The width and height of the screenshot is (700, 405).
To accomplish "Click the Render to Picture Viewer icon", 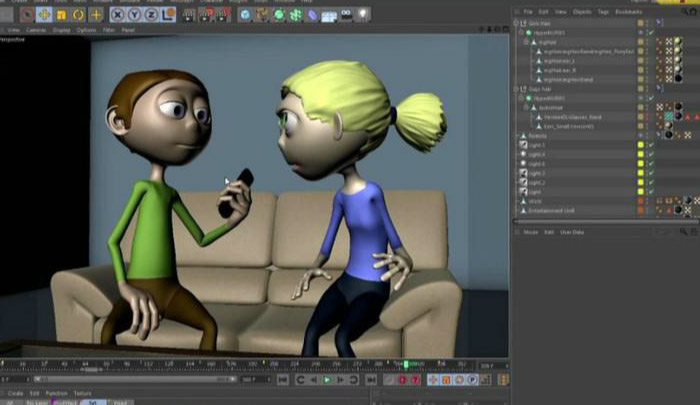I will click(206, 15).
